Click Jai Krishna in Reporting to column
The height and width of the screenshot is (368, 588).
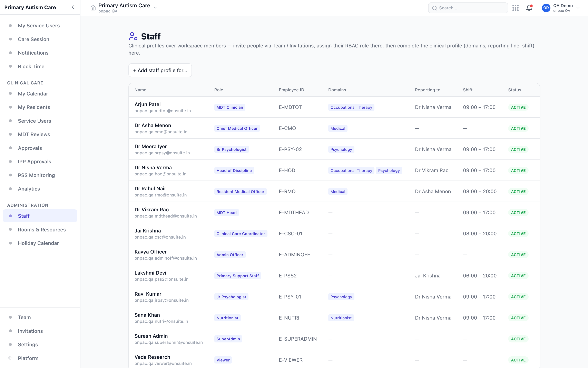[x=428, y=276]
